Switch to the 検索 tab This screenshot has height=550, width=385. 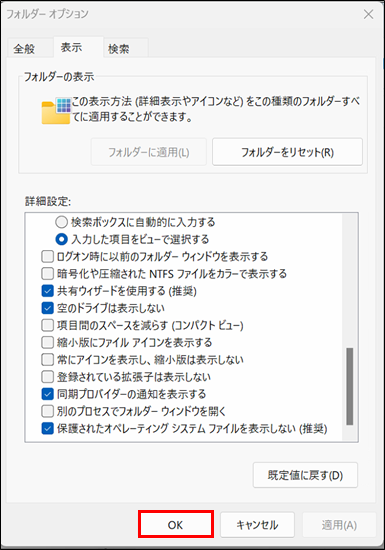pos(119,48)
